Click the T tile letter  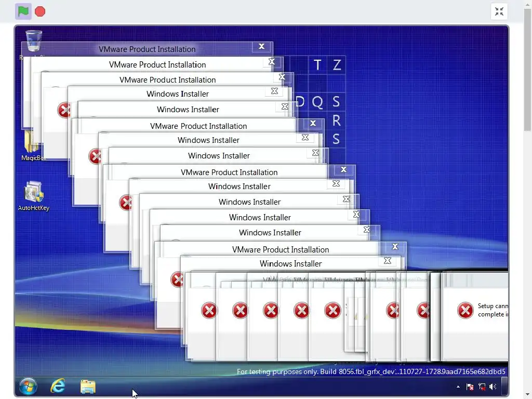[x=317, y=64]
